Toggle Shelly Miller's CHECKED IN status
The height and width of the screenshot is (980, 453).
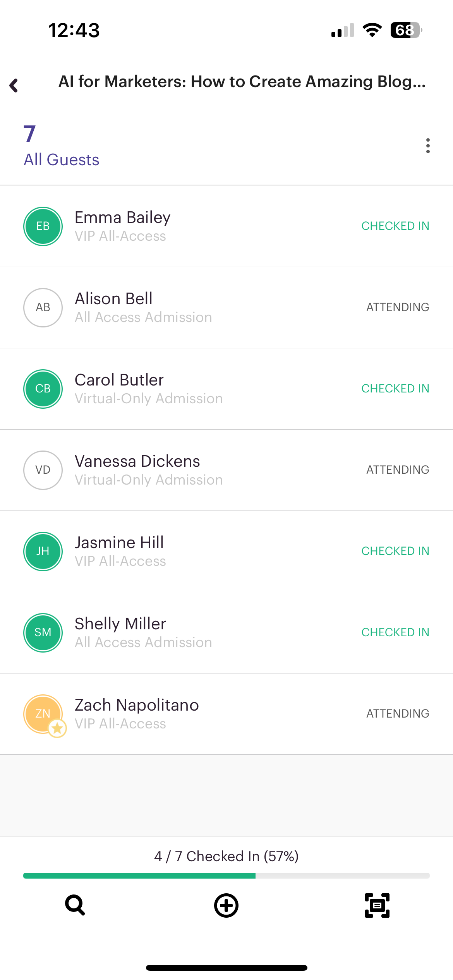395,632
